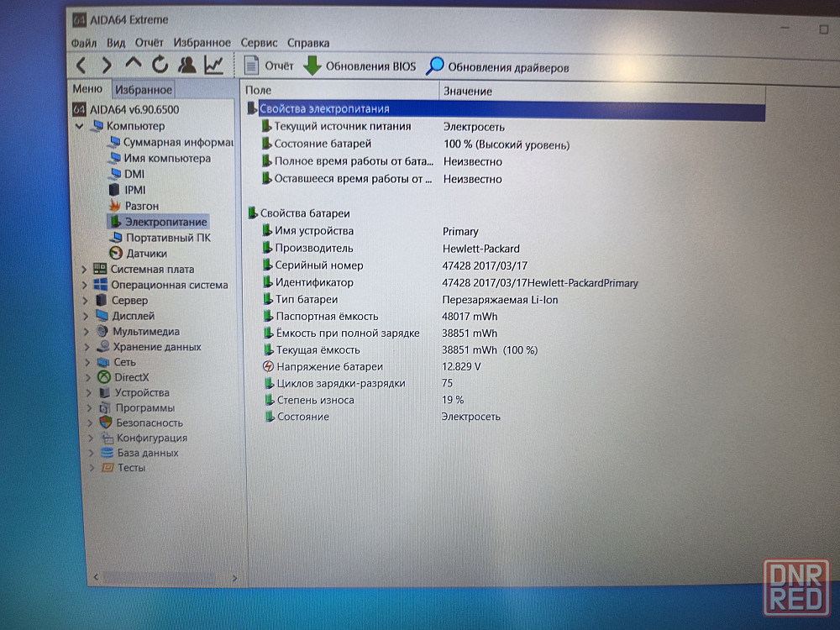
Task: Click the Значение column header
Action: 468,91
